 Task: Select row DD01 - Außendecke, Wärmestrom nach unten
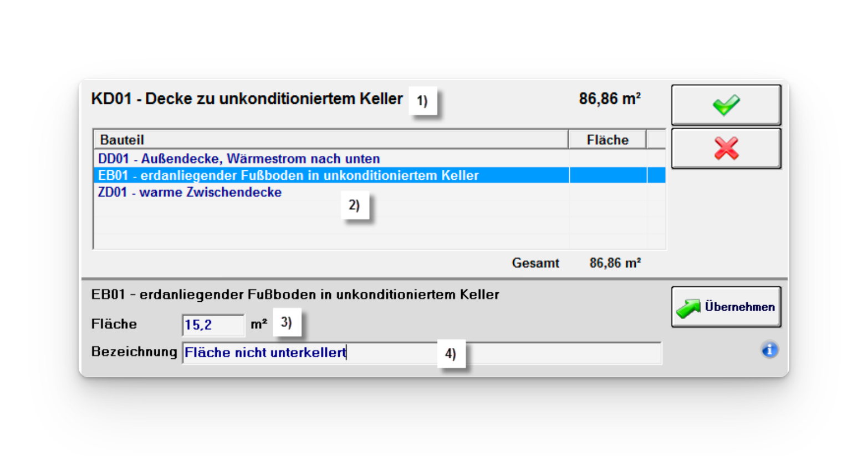(x=239, y=159)
